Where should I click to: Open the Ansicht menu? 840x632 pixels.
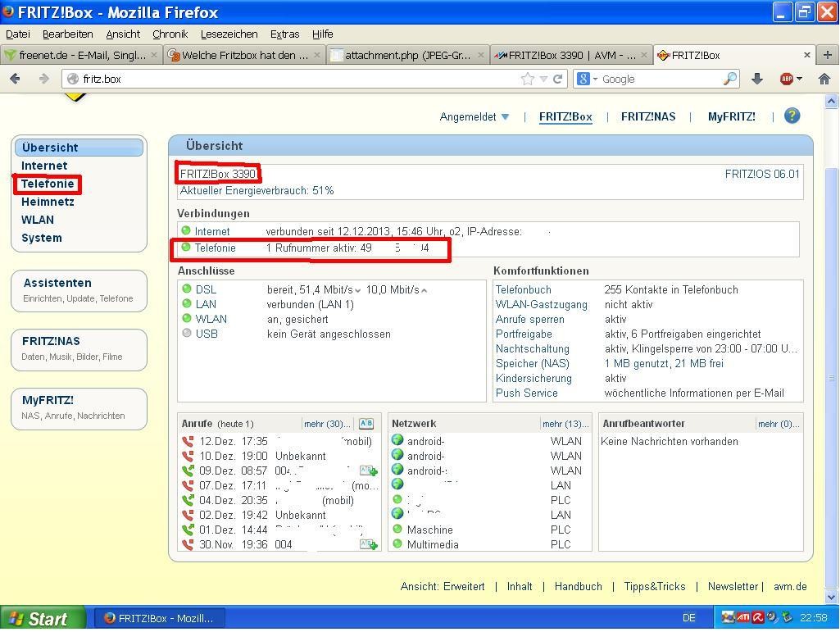pyautogui.click(x=123, y=34)
